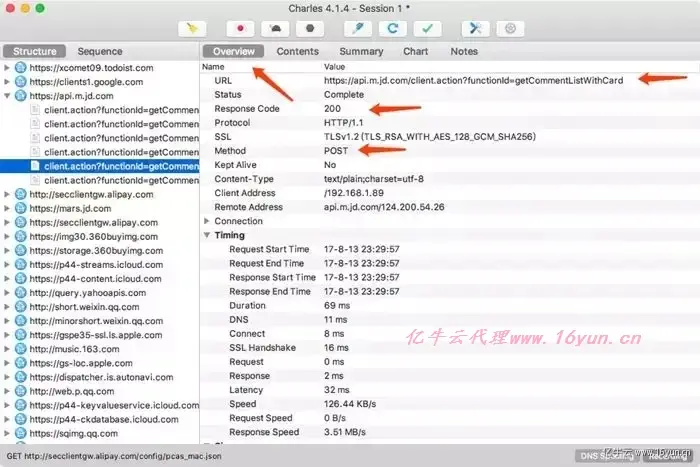This screenshot has width=700, height=467.
Task: Switch to the Sequence view
Action: (x=100, y=51)
